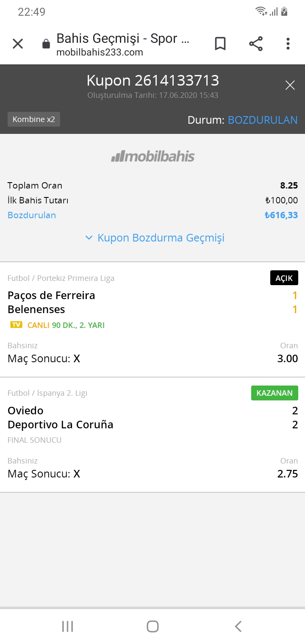
Task: Open the share icon
Action: point(255,44)
